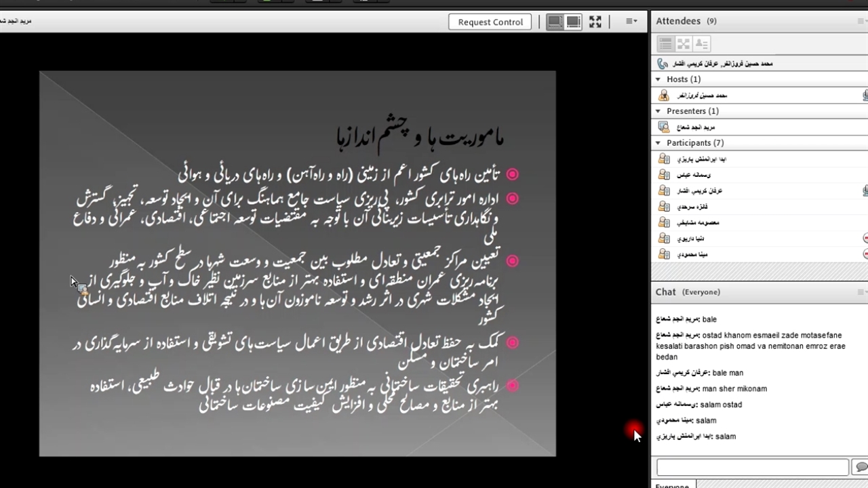Screen dimensions: 868x488
Task: Collapse the Participants group
Action: point(658,143)
